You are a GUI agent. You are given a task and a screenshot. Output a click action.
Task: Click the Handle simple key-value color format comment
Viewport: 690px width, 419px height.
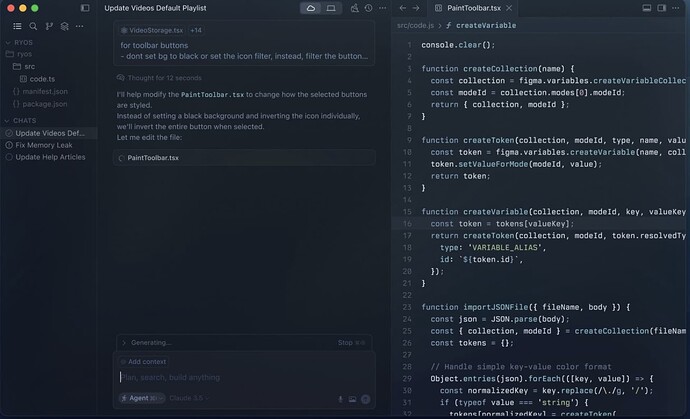tap(521, 367)
